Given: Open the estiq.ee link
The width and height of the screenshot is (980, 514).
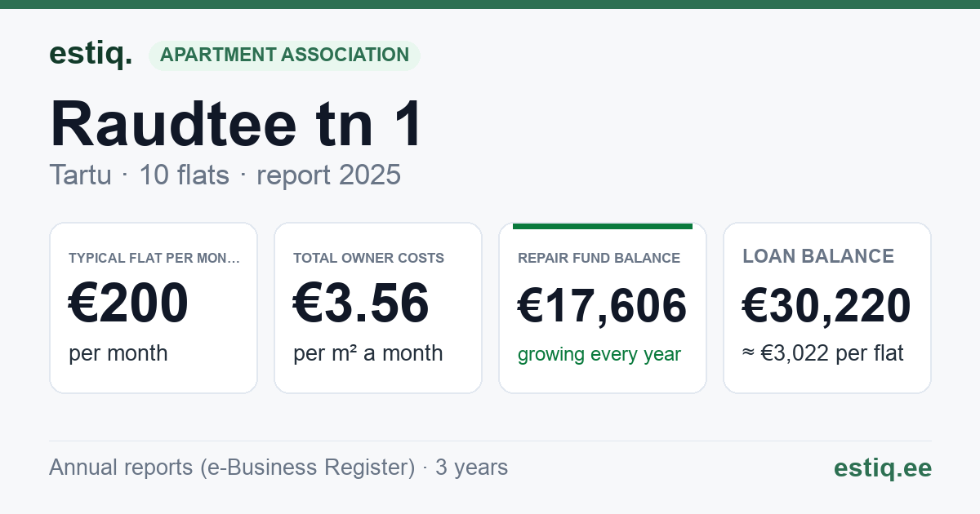Looking at the screenshot, I should click(882, 467).
